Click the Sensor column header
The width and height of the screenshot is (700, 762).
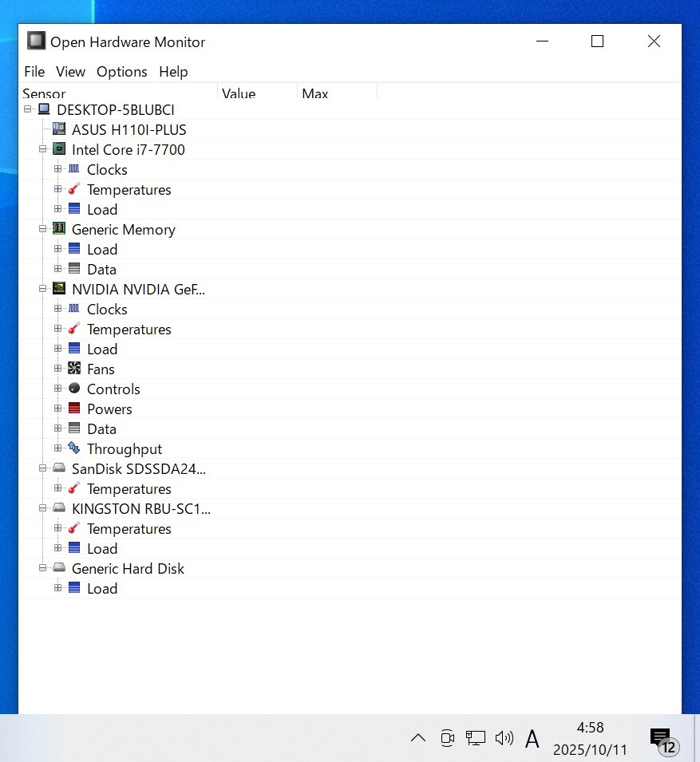coord(118,92)
